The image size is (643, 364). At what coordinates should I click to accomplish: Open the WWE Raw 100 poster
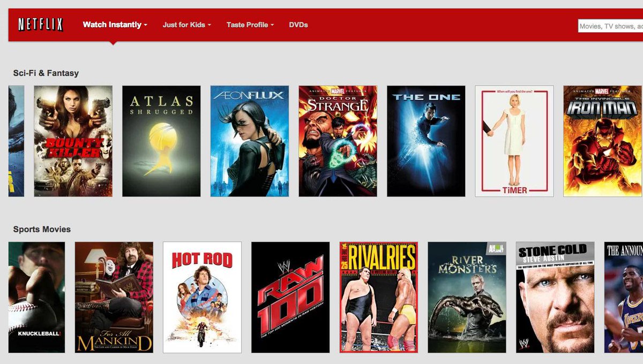(x=290, y=297)
